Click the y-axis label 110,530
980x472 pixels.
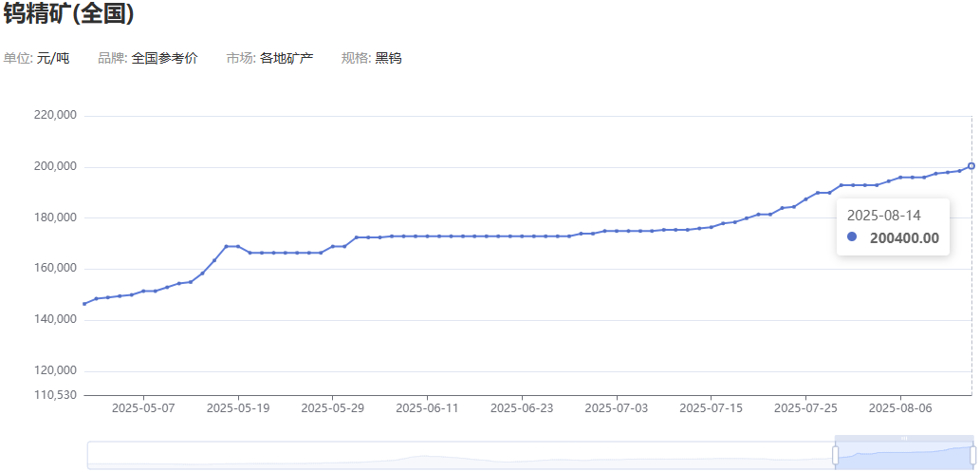(x=57, y=395)
